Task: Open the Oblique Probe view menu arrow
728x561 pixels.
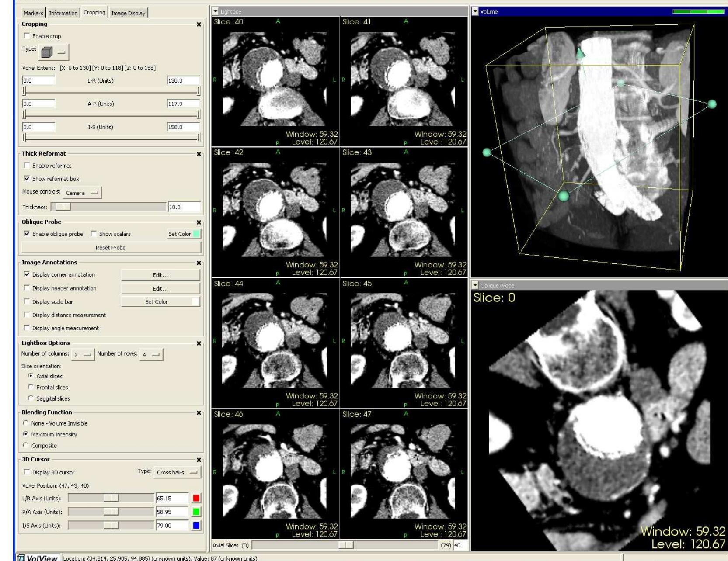Action: point(475,285)
